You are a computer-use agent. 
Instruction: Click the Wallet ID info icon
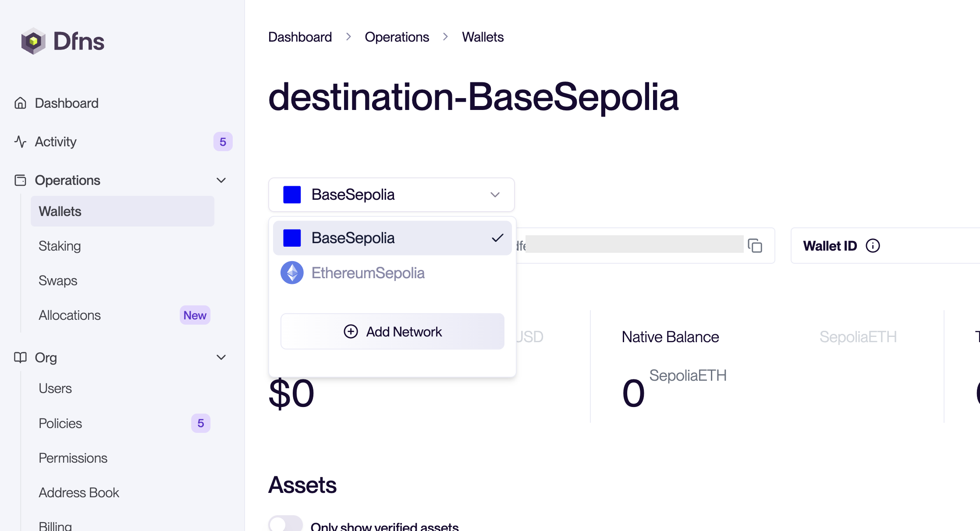coord(873,246)
